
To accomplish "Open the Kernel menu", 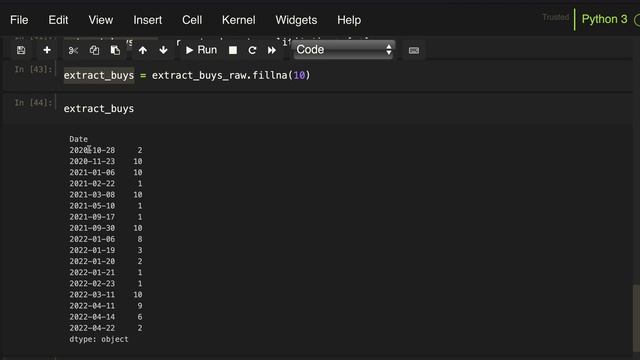I will tap(239, 20).
